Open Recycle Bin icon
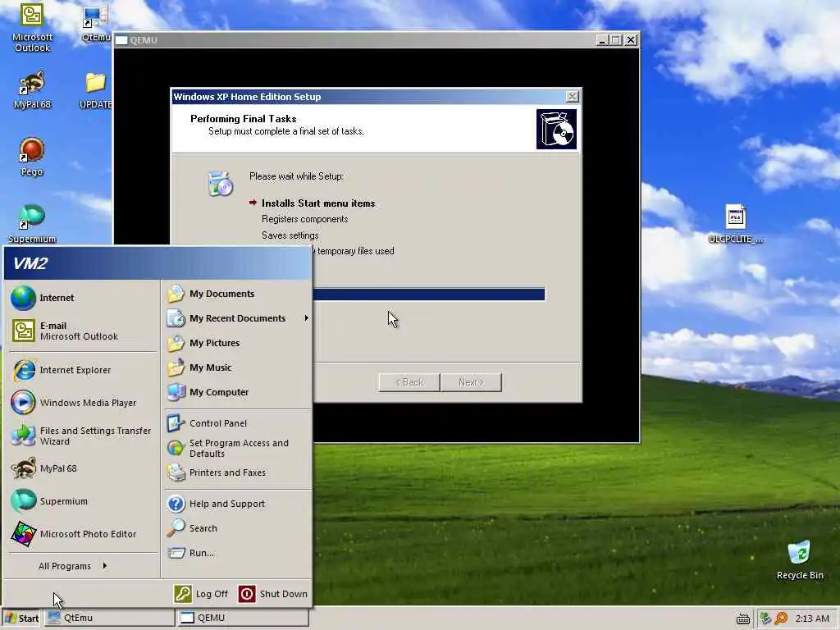Screen dimensions: 840x630 (799, 560)
